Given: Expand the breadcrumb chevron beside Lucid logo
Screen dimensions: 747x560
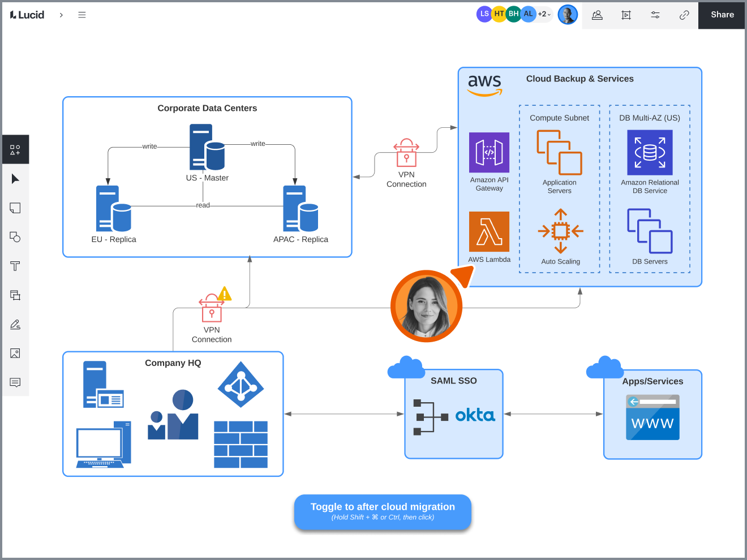Looking at the screenshot, I should 61,15.
